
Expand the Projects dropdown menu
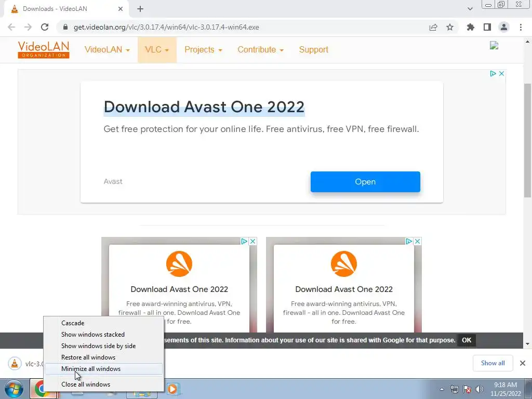click(x=203, y=49)
